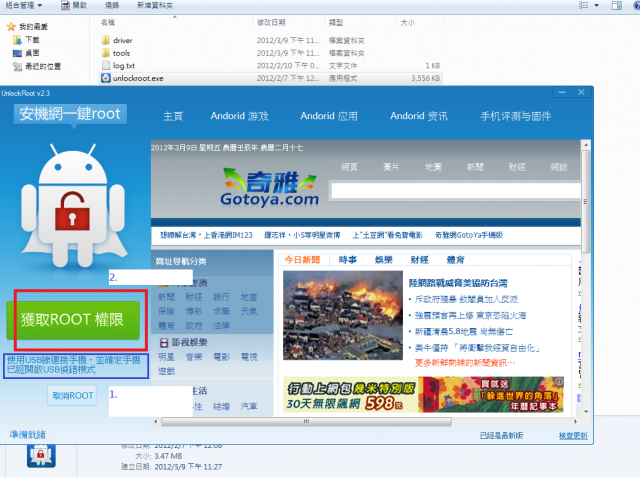Select the 網誌 search category
640x479 pixels.
(x=559, y=167)
